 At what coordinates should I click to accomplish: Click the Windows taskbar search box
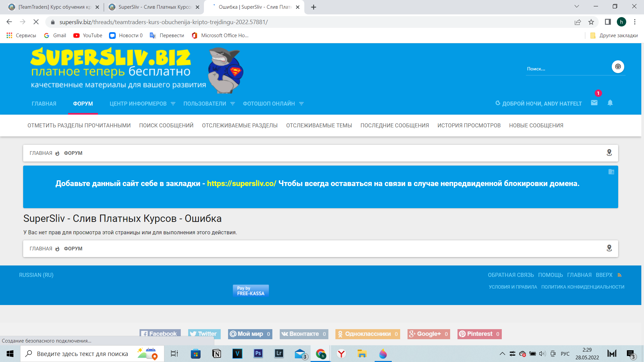coord(92,354)
